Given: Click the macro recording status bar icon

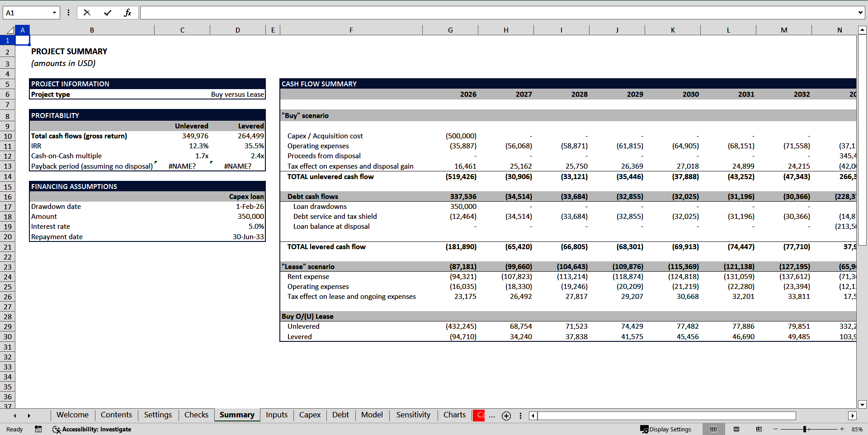Looking at the screenshot, I should (x=38, y=429).
